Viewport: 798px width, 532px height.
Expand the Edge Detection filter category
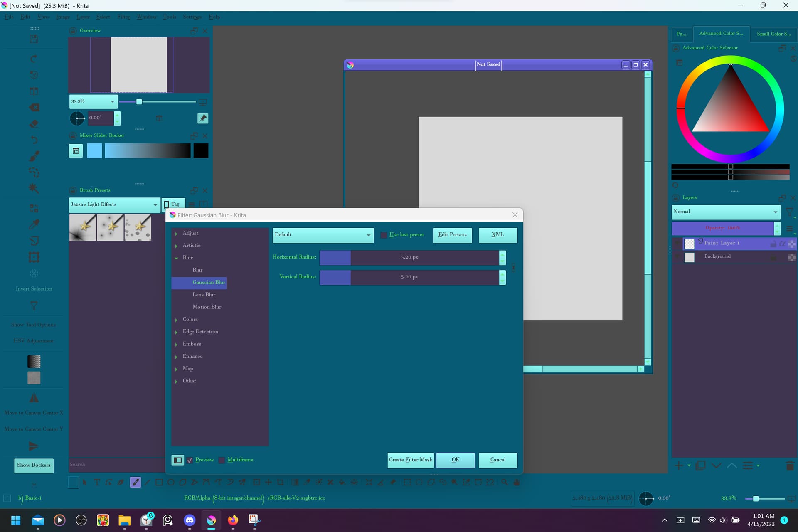(176, 332)
